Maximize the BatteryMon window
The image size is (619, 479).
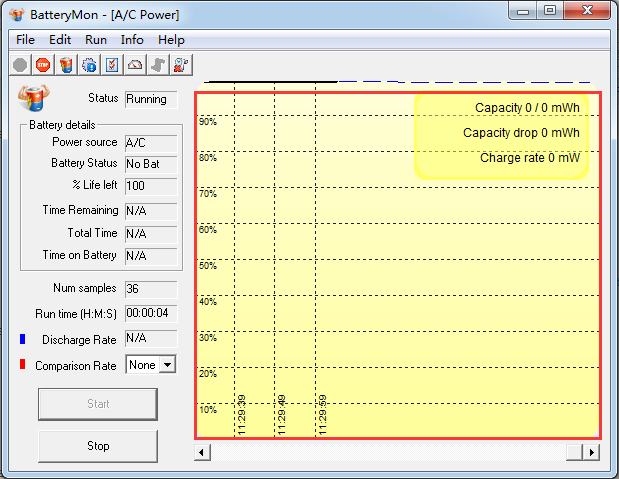[550, 10]
